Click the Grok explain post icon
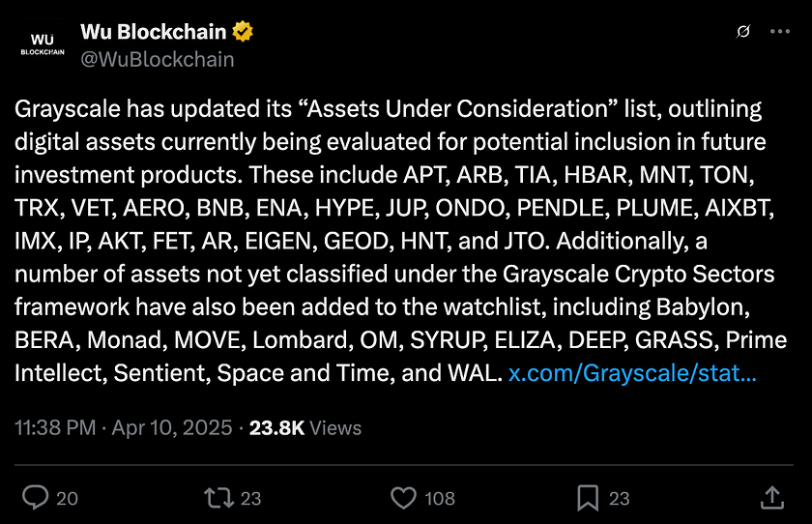This screenshot has height=524, width=812. click(743, 32)
